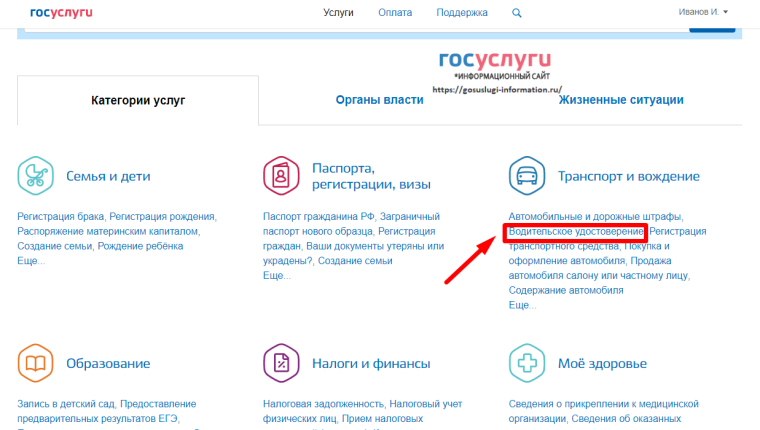760x430 pixels.
Task: Open Паспорта, регистрации, визы heading
Action: tap(371, 176)
